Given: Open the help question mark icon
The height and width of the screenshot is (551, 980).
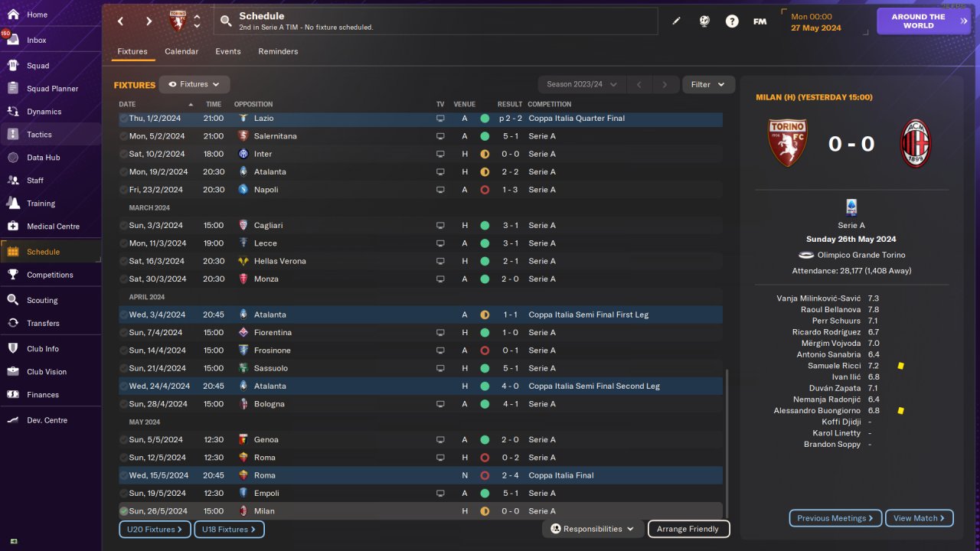Looking at the screenshot, I should [x=732, y=21].
